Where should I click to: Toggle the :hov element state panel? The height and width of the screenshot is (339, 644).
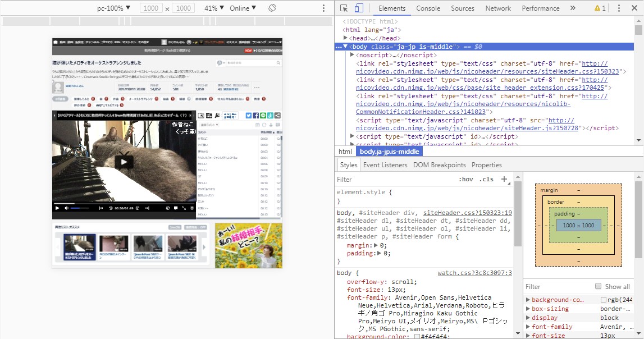pos(465,180)
